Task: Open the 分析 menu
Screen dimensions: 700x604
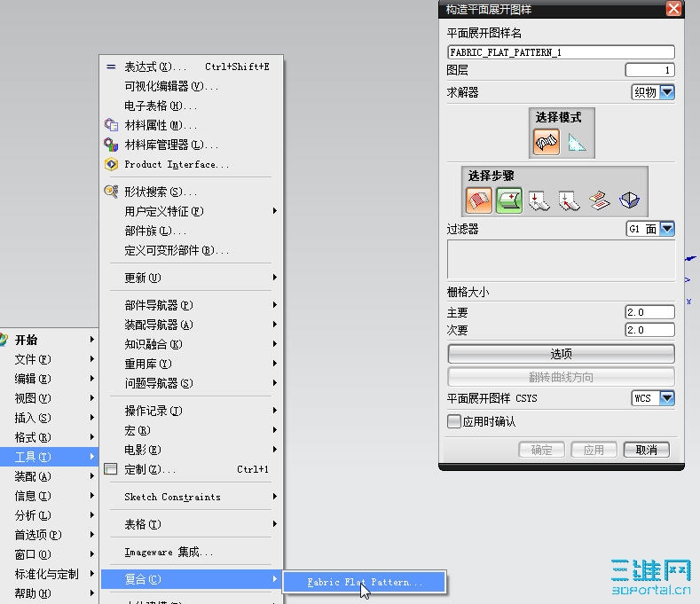Action: (49, 515)
